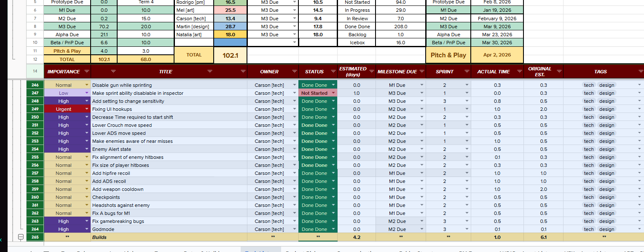Select row header number 265

coord(35,237)
